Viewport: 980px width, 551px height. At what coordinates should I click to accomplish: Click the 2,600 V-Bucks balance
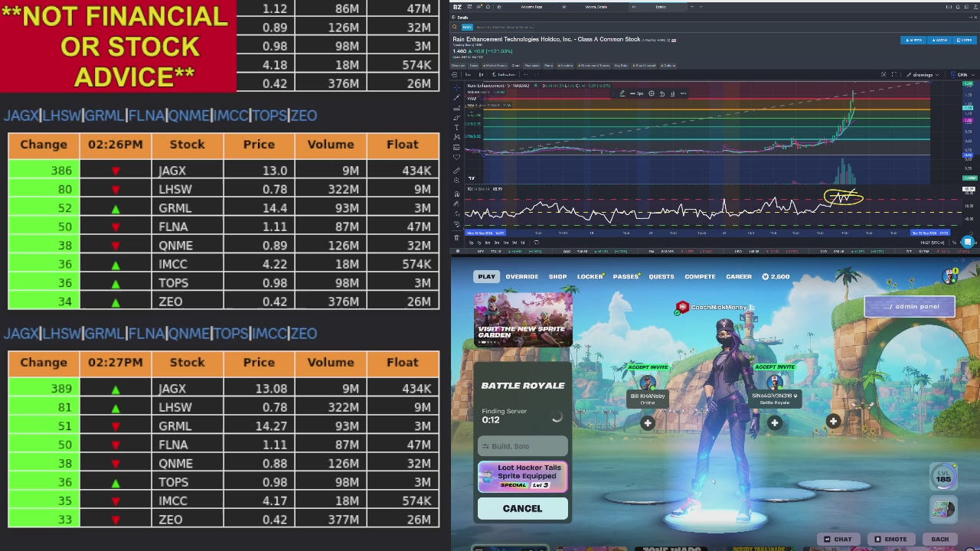[x=776, y=276]
